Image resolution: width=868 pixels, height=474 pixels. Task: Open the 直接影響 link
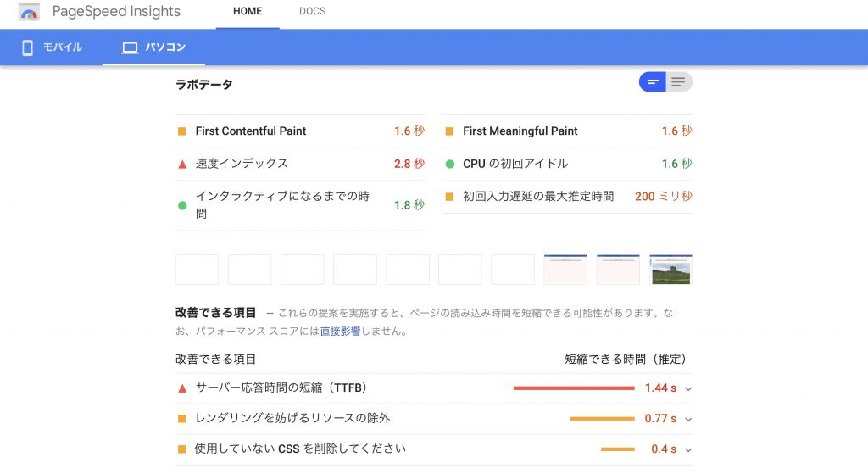pyautogui.click(x=340, y=332)
